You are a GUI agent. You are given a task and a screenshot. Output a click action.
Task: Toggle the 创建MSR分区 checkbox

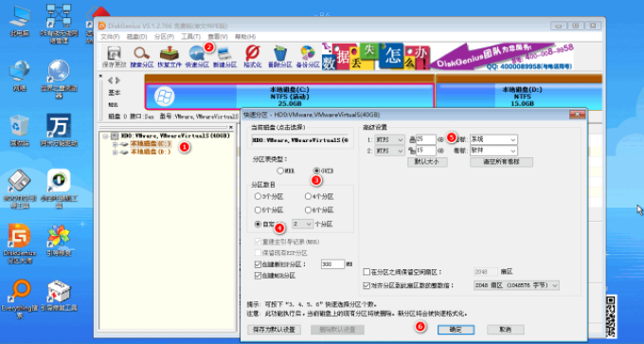tap(258, 276)
